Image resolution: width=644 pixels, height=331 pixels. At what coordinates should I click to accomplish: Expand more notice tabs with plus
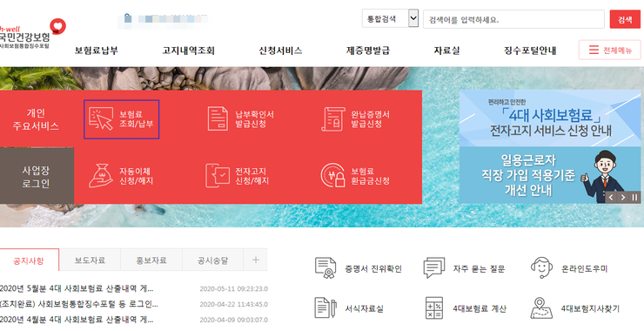coord(256,260)
